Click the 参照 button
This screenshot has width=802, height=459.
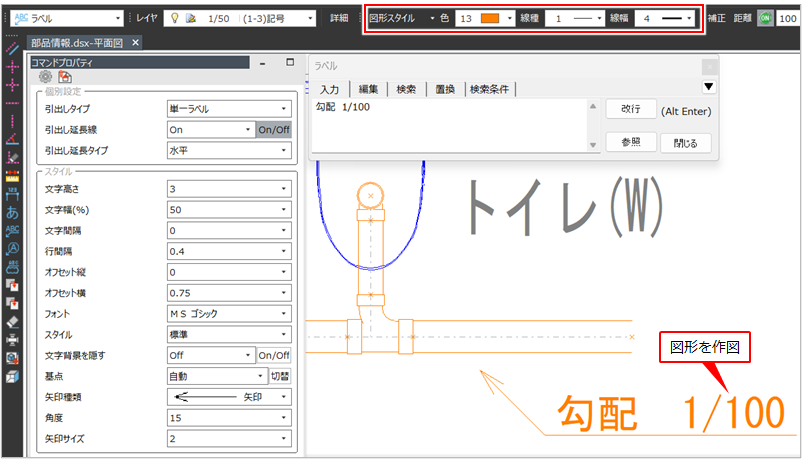coord(630,142)
